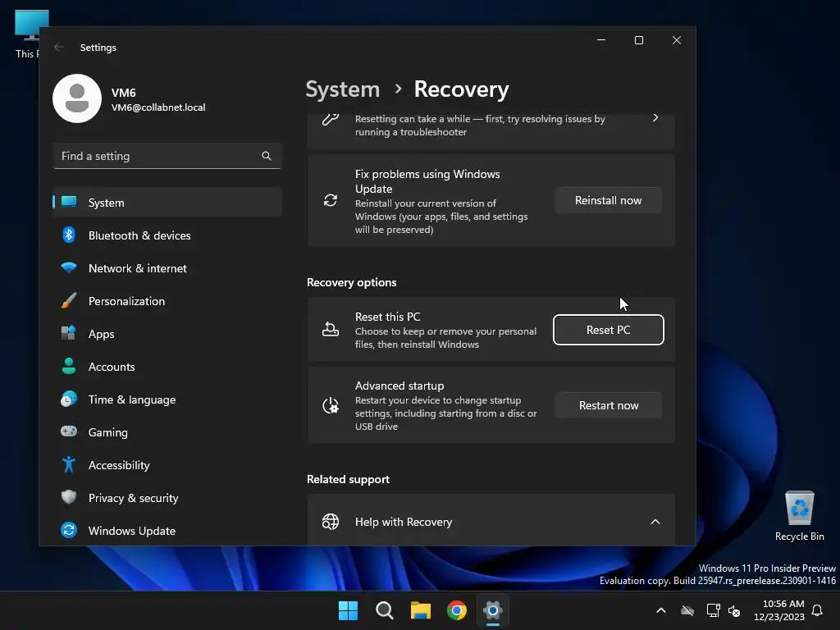Show hidden system tray icons
Image resolution: width=840 pixels, height=630 pixels.
point(661,610)
